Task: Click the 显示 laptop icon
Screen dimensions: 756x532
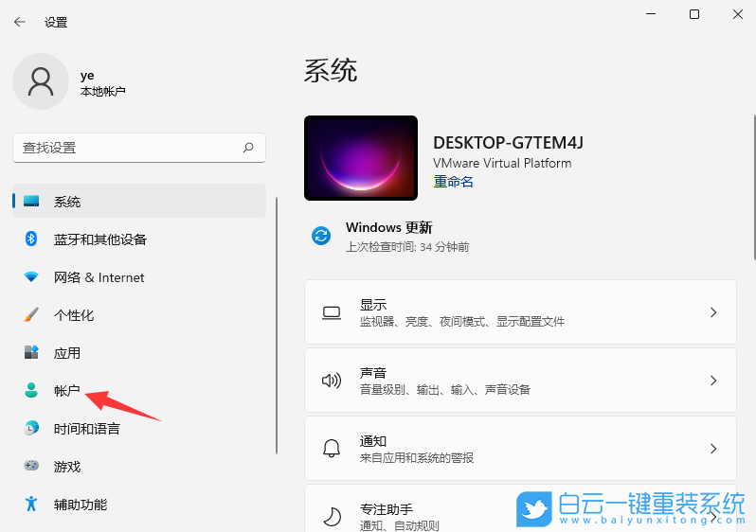Action: [332, 313]
